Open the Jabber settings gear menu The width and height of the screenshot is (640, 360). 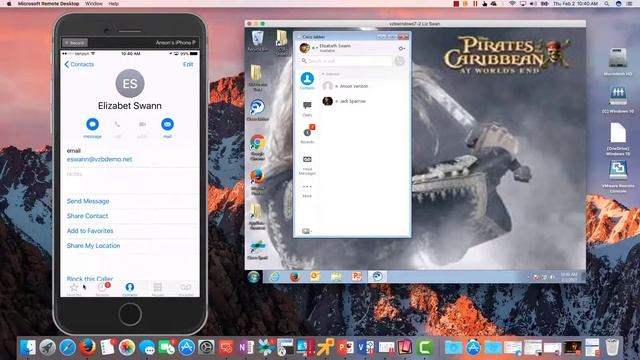click(401, 48)
